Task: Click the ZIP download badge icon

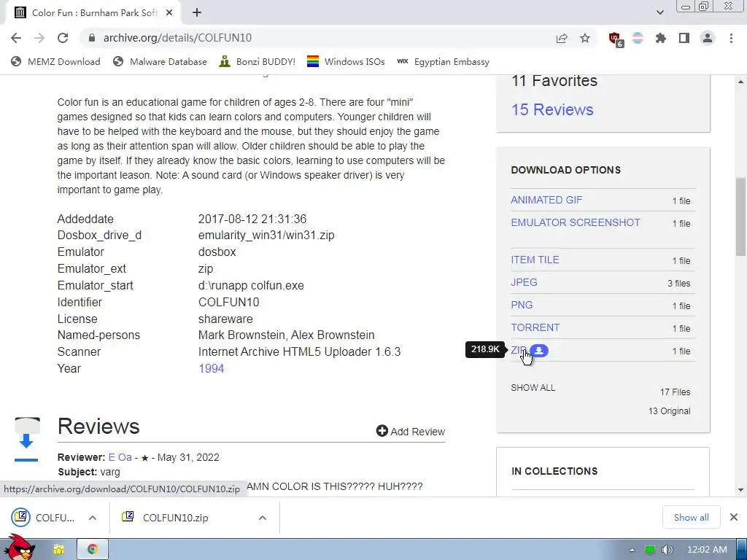Action: [539, 351]
